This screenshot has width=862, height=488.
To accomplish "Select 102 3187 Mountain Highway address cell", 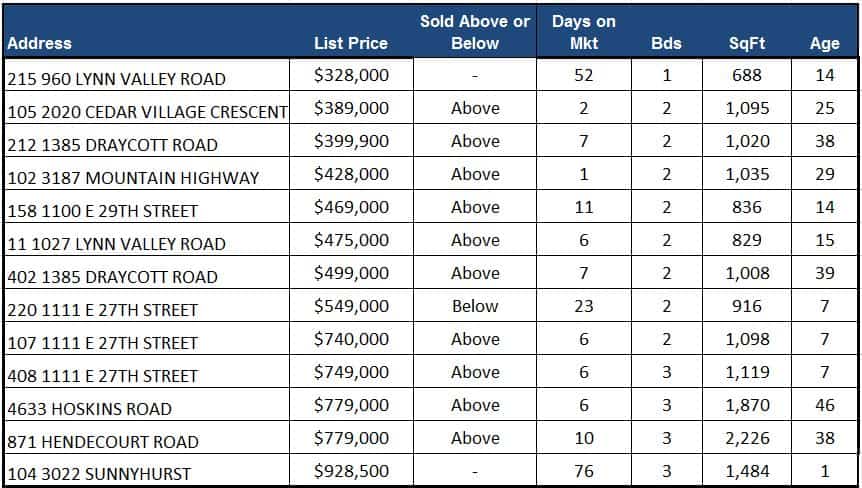I will click(x=133, y=178).
